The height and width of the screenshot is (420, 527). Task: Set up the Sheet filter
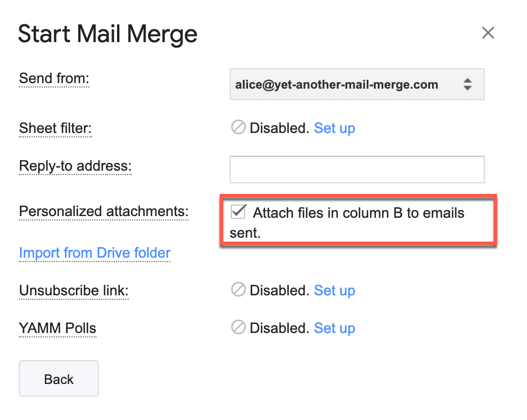click(x=335, y=128)
